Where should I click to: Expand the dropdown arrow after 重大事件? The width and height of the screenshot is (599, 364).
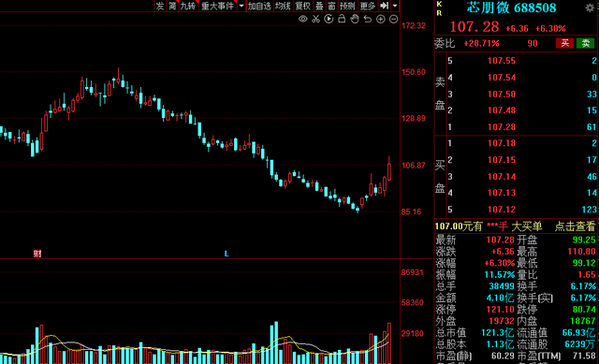pyautogui.click(x=241, y=6)
